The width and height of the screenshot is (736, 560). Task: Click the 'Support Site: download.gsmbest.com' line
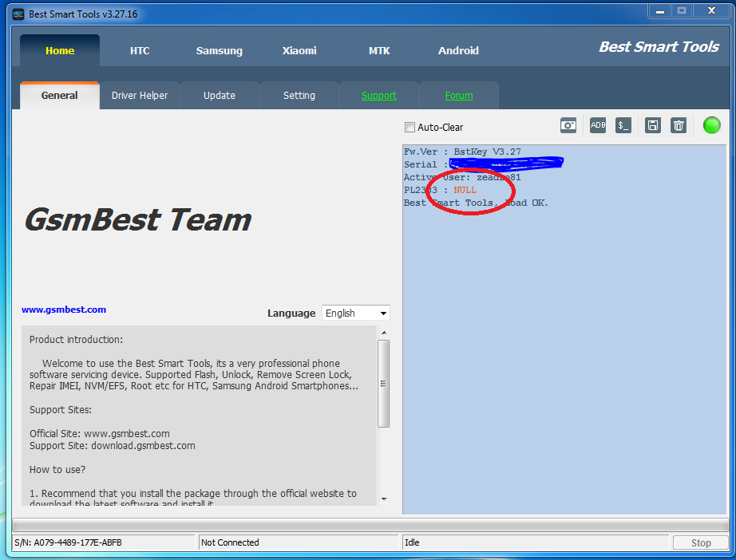coord(113,446)
